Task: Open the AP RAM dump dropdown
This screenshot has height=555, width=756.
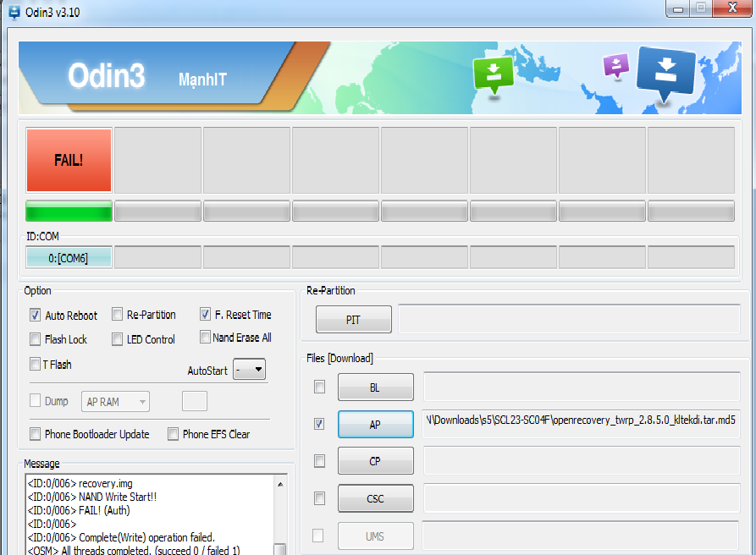Action: [116, 402]
